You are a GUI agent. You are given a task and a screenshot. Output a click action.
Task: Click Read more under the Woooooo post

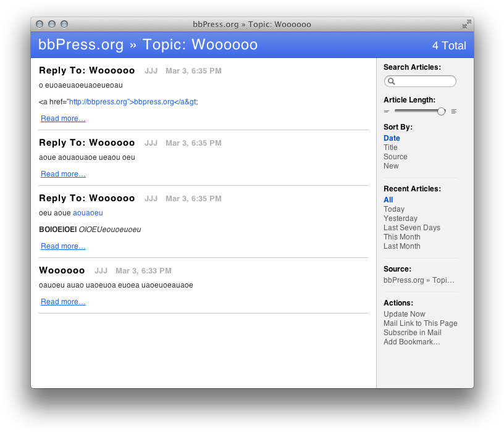[63, 302]
